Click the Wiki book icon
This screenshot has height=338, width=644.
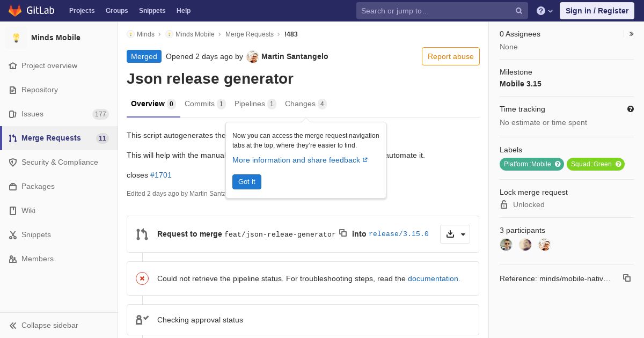tap(13, 210)
